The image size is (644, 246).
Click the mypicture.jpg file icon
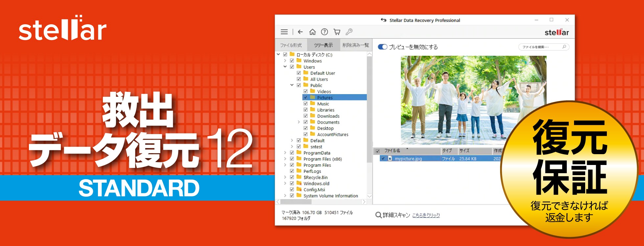[x=390, y=158]
